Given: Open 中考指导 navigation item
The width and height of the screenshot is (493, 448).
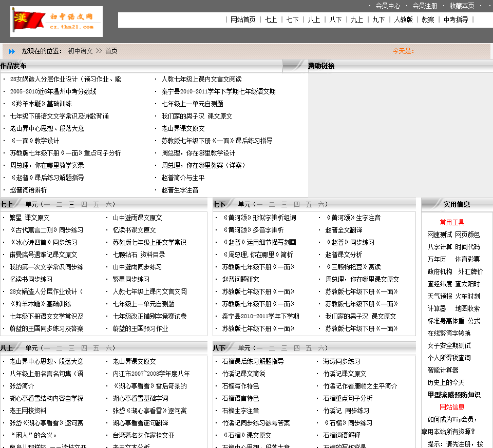Looking at the screenshot, I should click(x=456, y=20).
